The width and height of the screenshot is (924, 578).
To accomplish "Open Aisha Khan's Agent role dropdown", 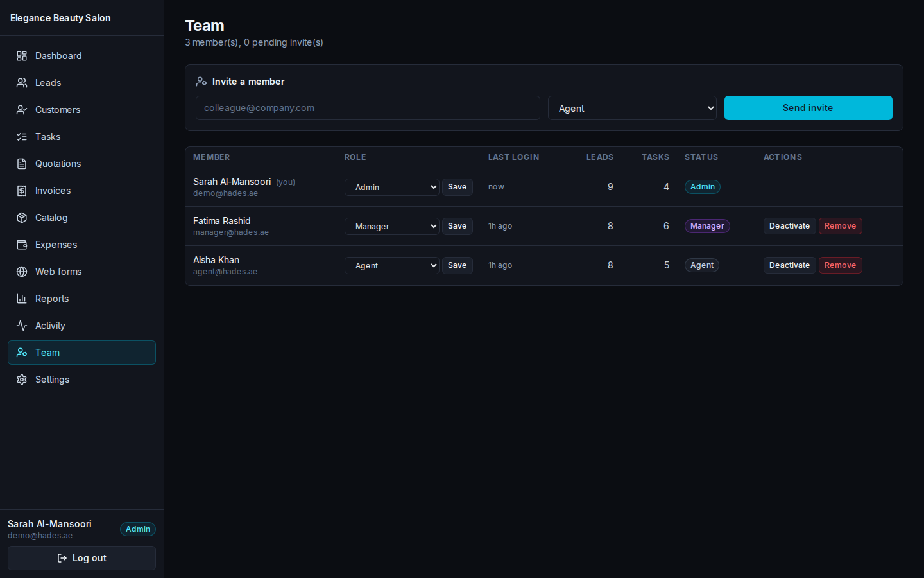I will [391, 265].
